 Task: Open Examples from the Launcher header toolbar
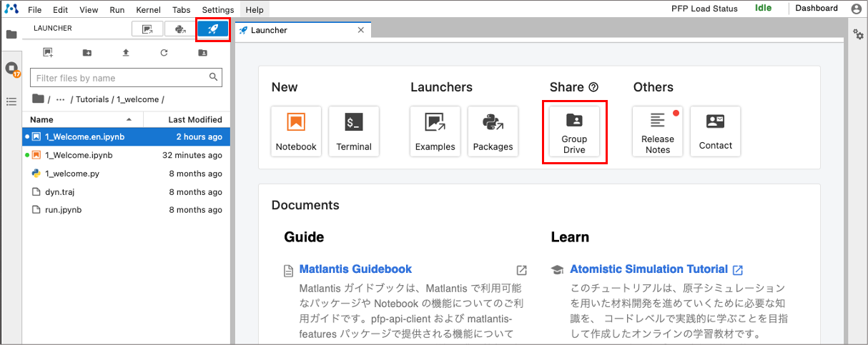148,29
